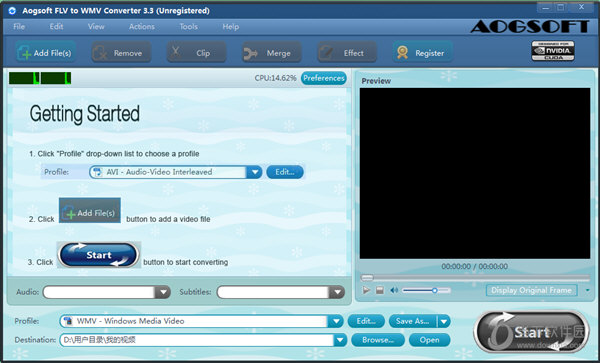Click the Getting Started heading
The width and height of the screenshot is (600, 363).
[85, 114]
